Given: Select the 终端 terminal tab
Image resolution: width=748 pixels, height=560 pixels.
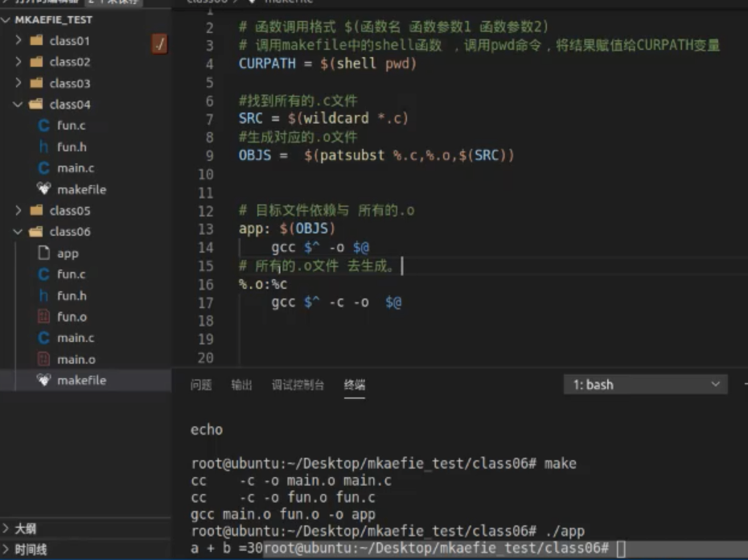Looking at the screenshot, I should (355, 385).
